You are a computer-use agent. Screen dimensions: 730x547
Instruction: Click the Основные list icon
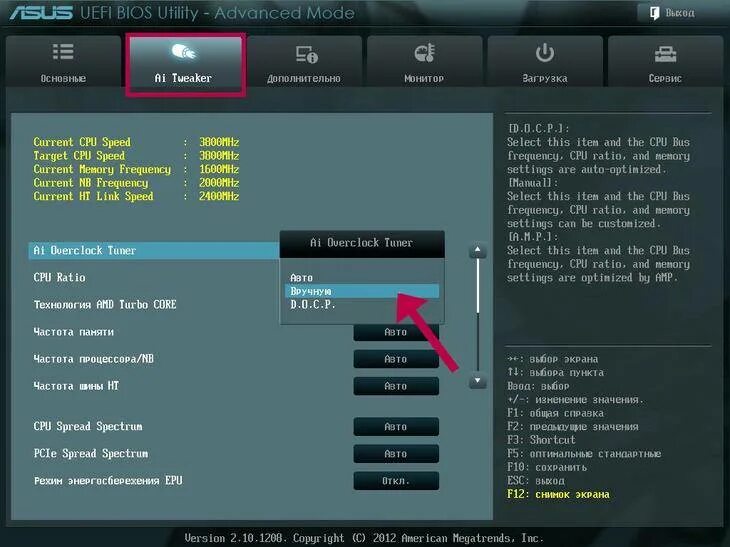[x=63, y=52]
